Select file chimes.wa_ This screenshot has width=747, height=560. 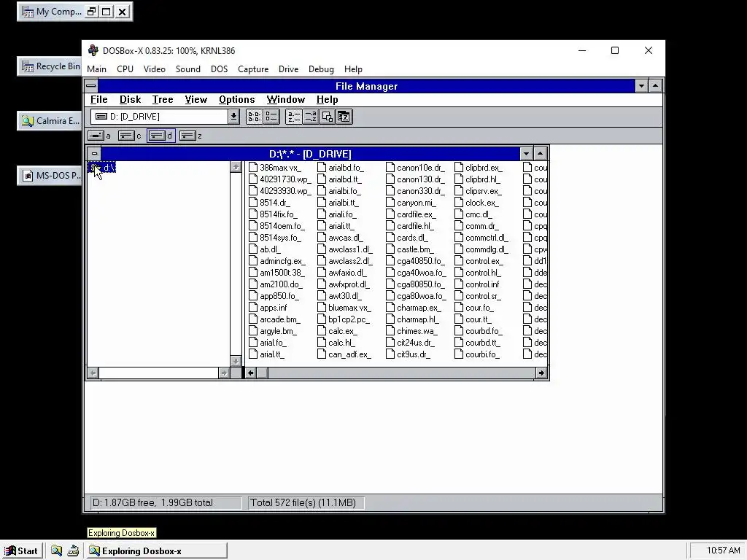click(411, 331)
